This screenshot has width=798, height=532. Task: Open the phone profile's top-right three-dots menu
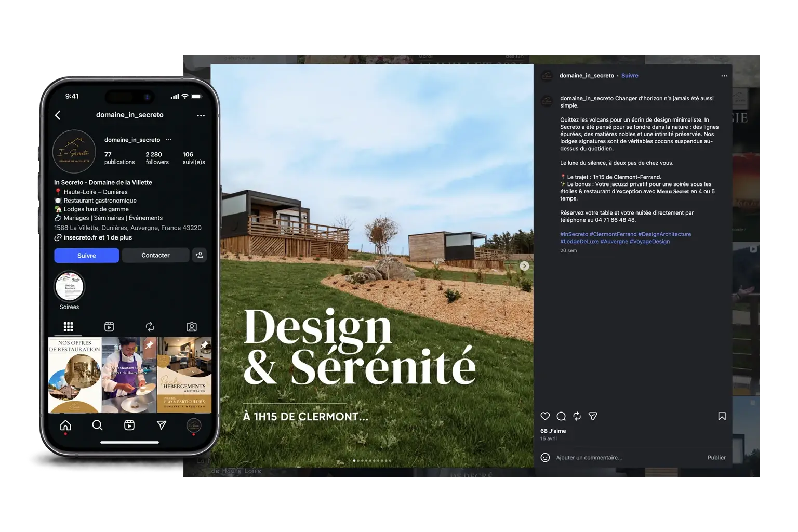click(x=201, y=115)
